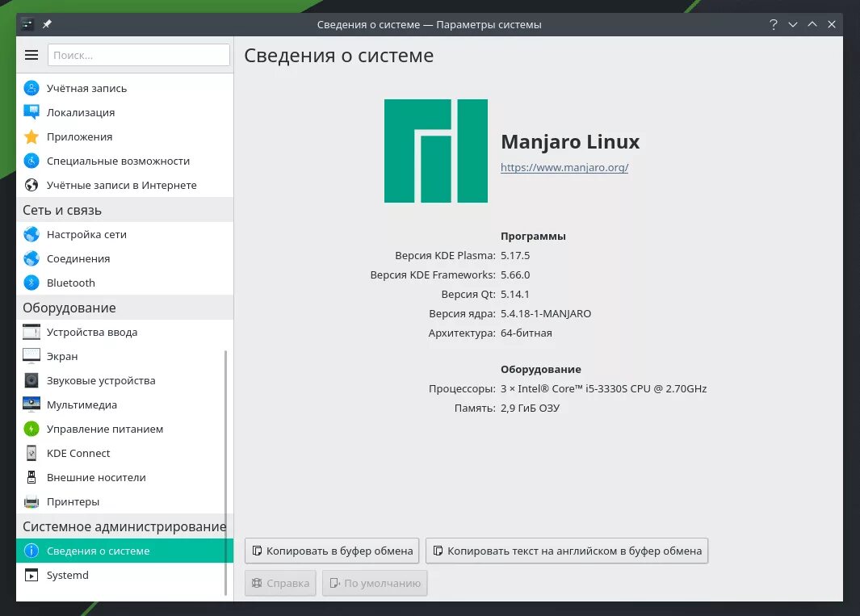The width and height of the screenshot is (860, 616).
Task: Click the KDE Frameworks version 5.66.0
Action: 515,274
